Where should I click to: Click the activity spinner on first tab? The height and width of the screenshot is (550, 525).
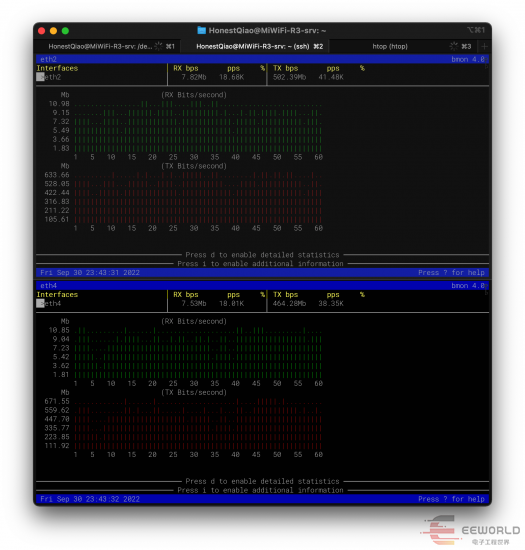159,46
